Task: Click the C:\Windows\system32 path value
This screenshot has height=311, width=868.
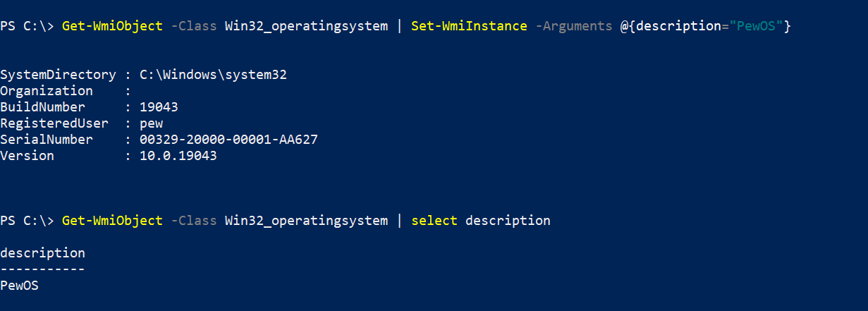Action: [213, 75]
